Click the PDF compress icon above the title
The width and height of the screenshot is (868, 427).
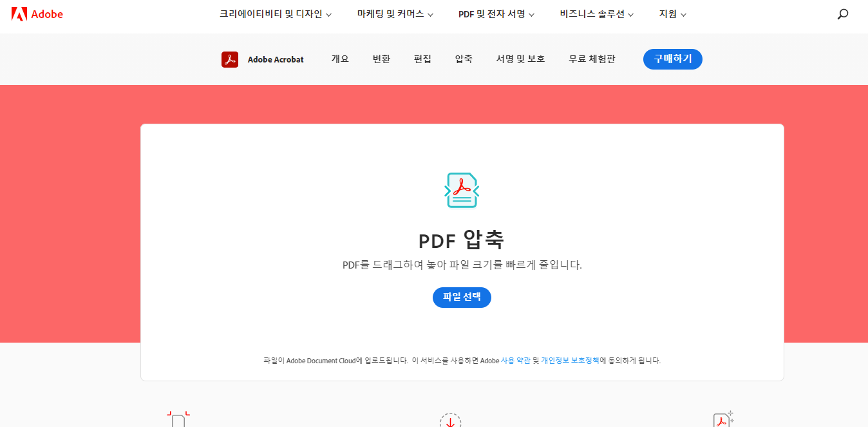[462, 190]
